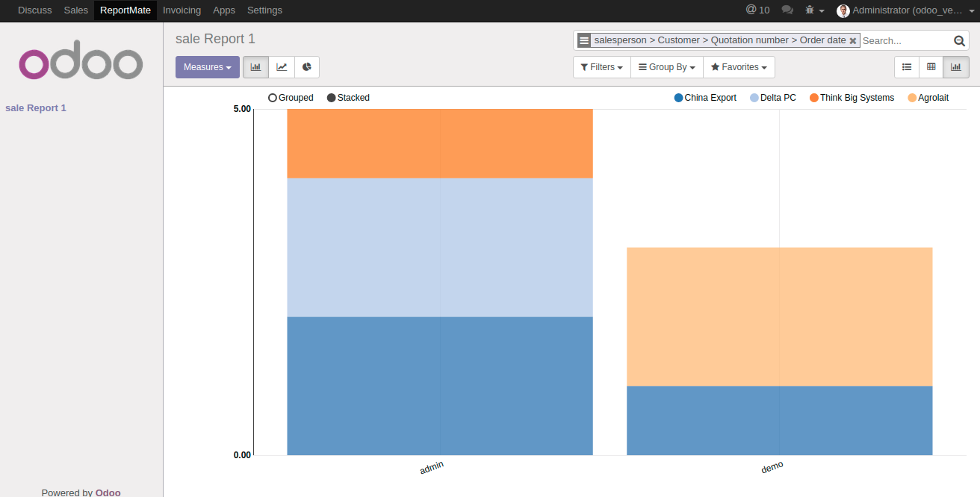Open the Measures dropdown

point(207,66)
